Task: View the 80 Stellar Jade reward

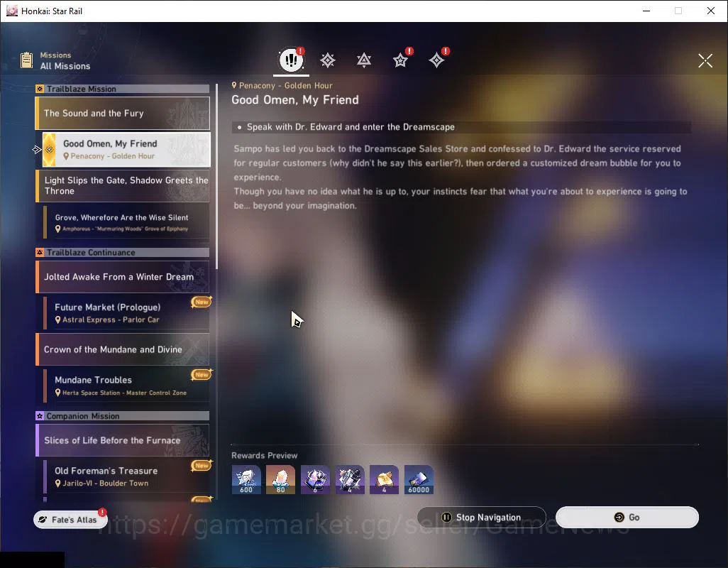Action: coord(280,480)
